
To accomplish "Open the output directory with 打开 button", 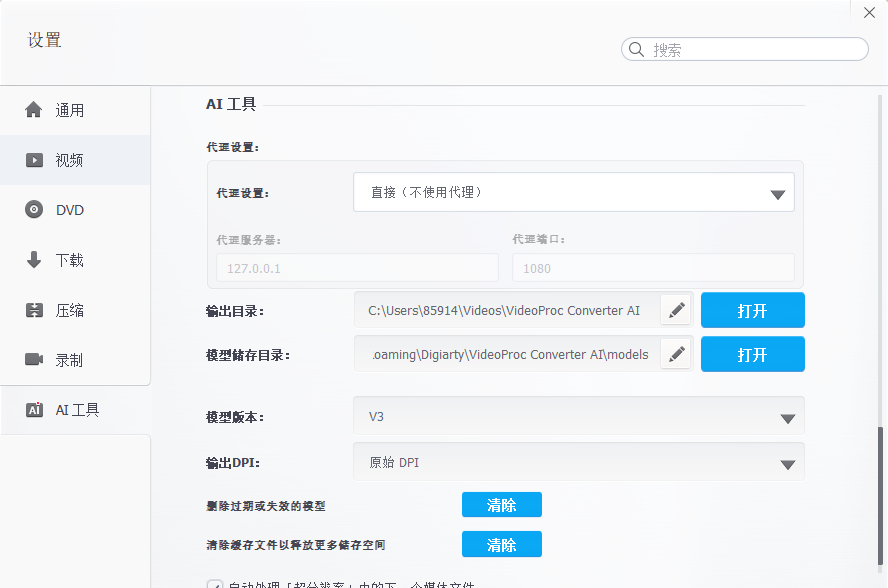I will pyautogui.click(x=753, y=310).
